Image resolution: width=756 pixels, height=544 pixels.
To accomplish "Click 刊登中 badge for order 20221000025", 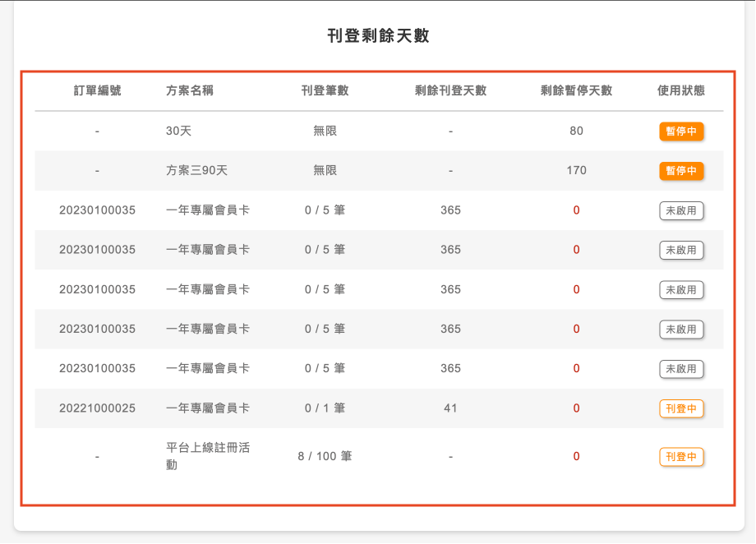I will pyautogui.click(x=681, y=408).
